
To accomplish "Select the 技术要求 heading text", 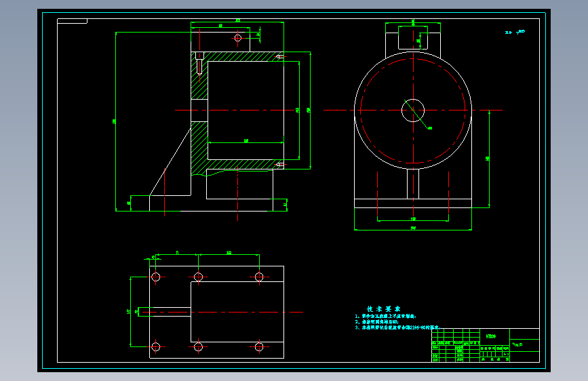I will pos(384,309).
